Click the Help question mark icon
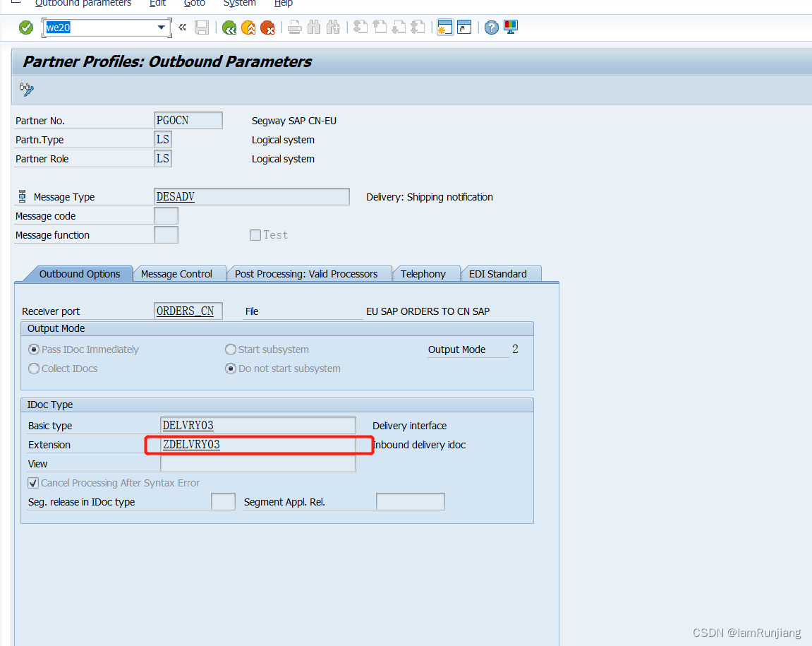 [491, 28]
